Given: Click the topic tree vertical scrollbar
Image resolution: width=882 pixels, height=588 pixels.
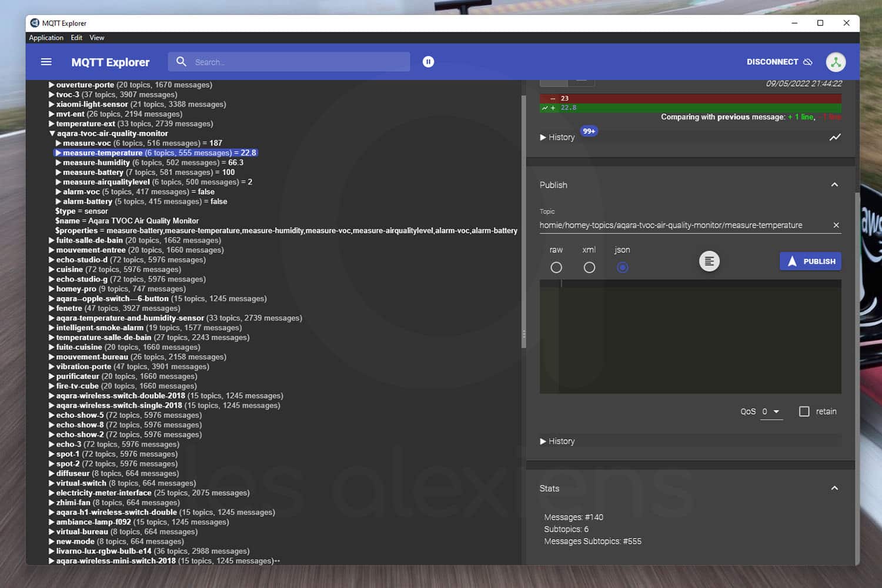Looking at the screenshot, I should tap(523, 222).
